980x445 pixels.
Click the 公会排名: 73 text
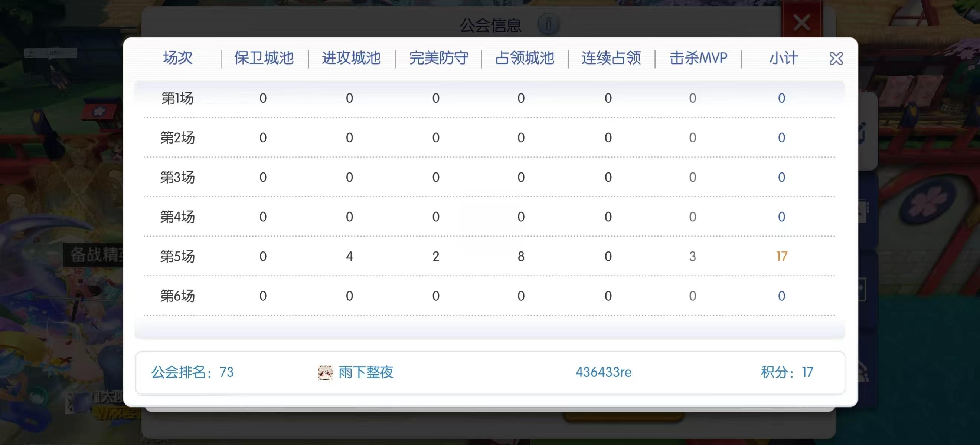192,372
